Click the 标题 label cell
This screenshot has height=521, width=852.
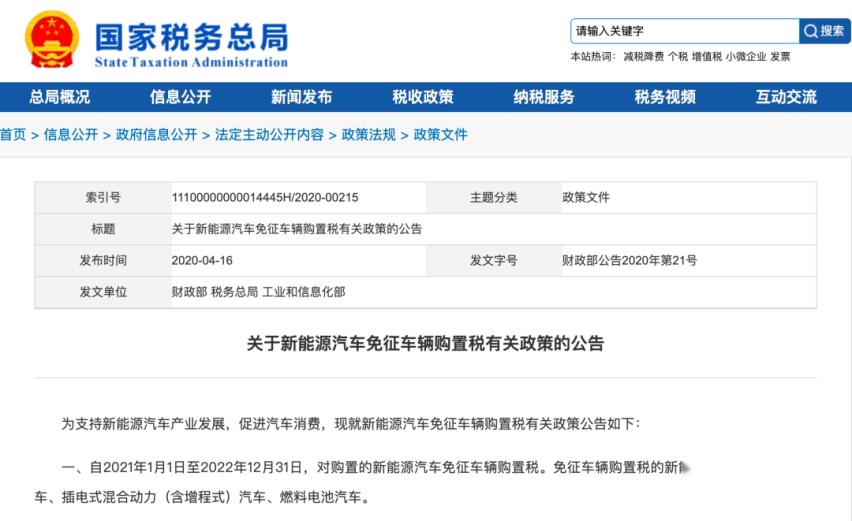pos(103,229)
